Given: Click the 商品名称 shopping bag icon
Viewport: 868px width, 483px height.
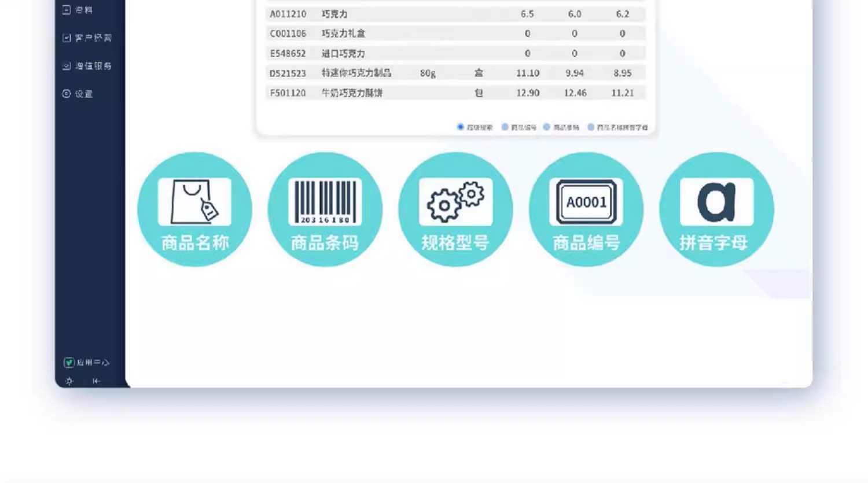Looking at the screenshot, I should (194, 201).
